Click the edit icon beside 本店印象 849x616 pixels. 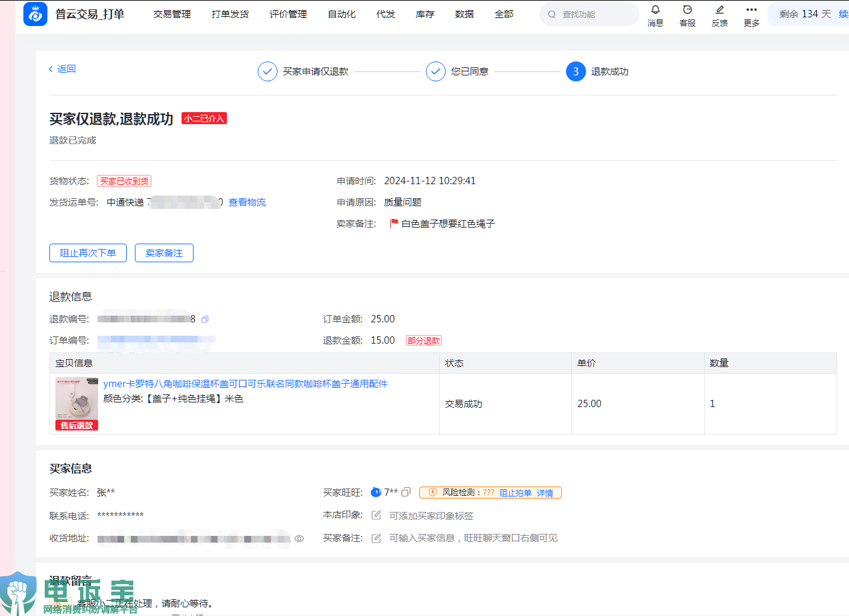[376, 515]
